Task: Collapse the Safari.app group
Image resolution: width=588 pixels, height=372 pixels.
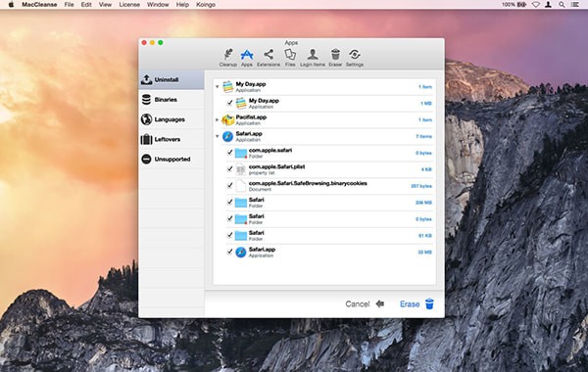Action: pyautogui.click(x=218, y=136)
